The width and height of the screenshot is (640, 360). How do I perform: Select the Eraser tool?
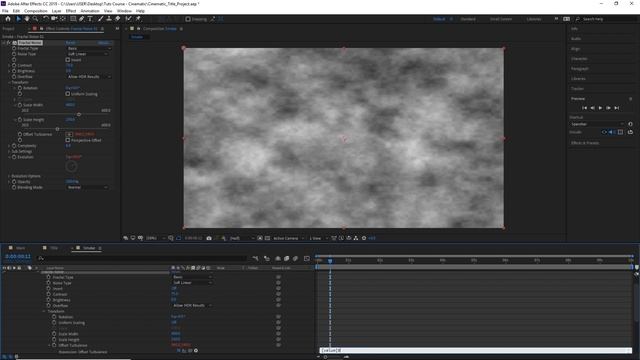[x=118, y=19]
